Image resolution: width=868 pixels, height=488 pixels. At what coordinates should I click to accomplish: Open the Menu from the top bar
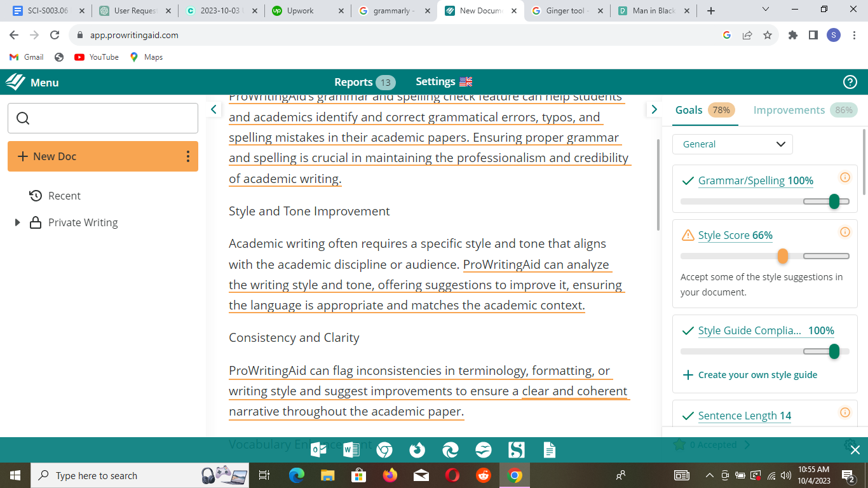tap(44, 82)
